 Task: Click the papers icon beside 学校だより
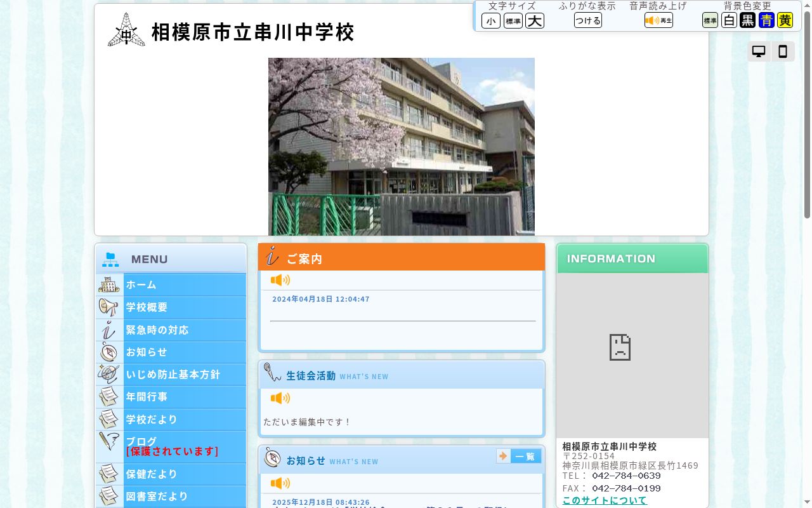tap(109, 419)
